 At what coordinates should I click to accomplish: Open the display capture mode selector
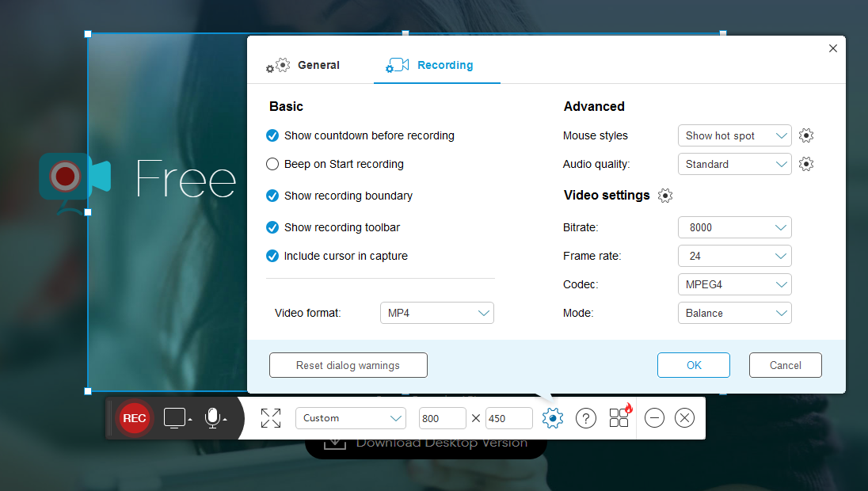(x=175, y=418)
